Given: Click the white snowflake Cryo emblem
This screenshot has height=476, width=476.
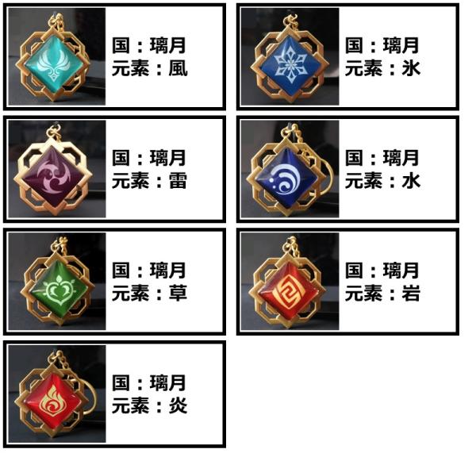Looking at the screenshot, I should (x=291, y=65).
